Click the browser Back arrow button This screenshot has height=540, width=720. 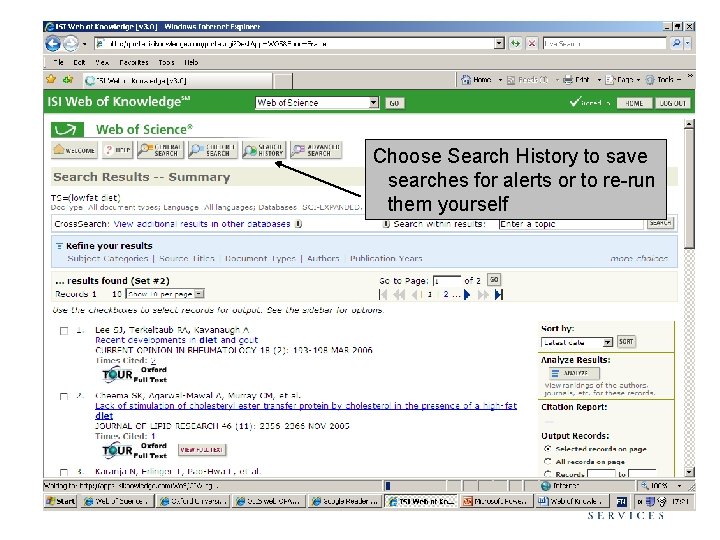tap(53, 44)
